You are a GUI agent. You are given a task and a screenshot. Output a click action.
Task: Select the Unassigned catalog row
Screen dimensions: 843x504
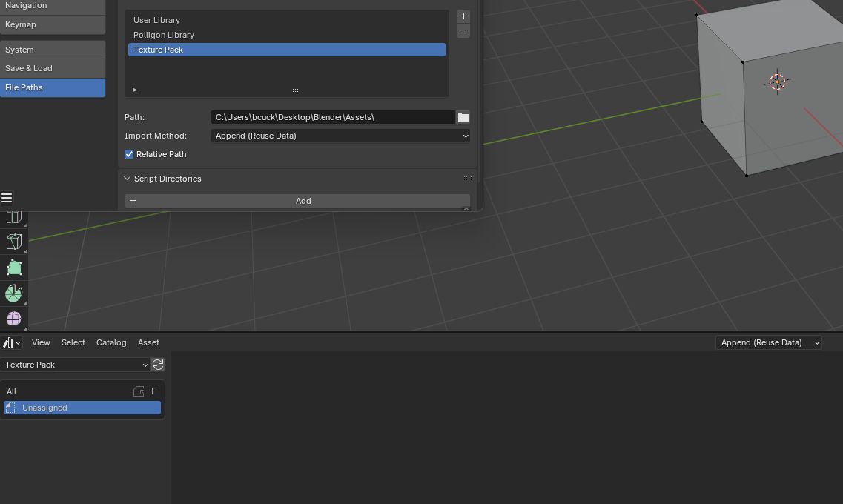coord(82,408)
